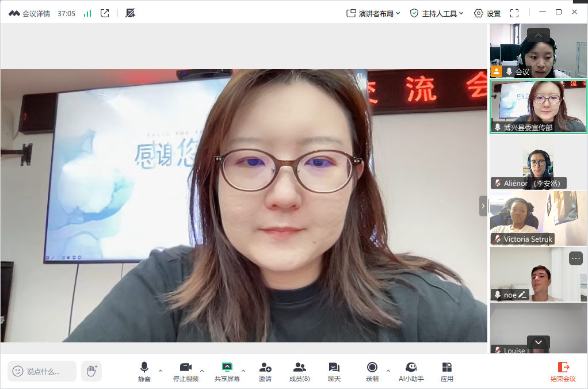Open the 演讲者布局 layout dropdown
Screen dimensions: 588x389
(373, 13)
